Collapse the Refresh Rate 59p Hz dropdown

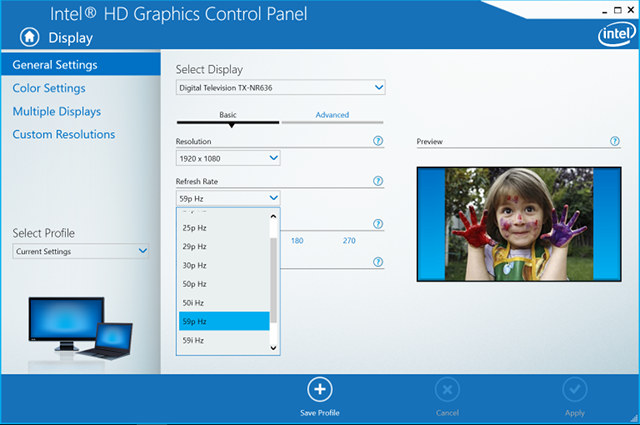pos(228,198)
